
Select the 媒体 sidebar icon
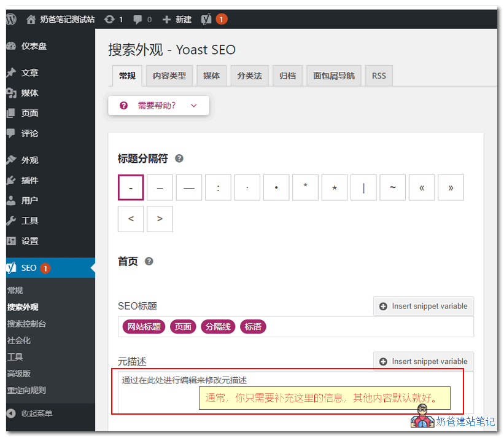10,93
